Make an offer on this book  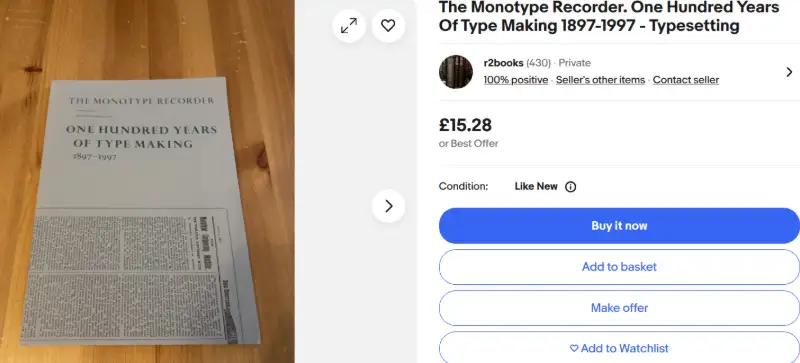point(619,308)
